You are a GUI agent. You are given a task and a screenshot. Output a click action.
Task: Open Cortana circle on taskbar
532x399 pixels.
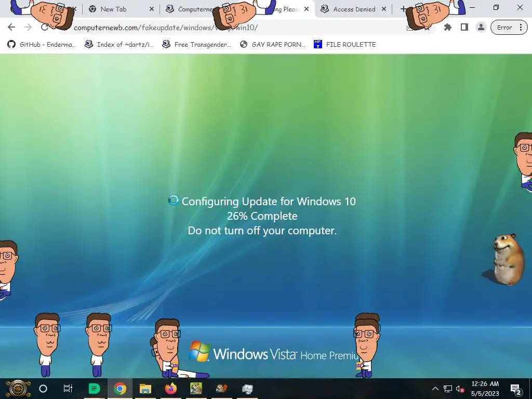click(x=43, y=389)
